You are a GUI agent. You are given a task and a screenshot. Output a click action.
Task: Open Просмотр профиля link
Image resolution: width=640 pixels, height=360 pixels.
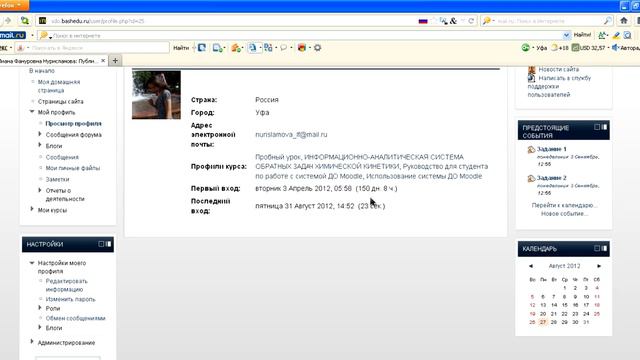73,124
